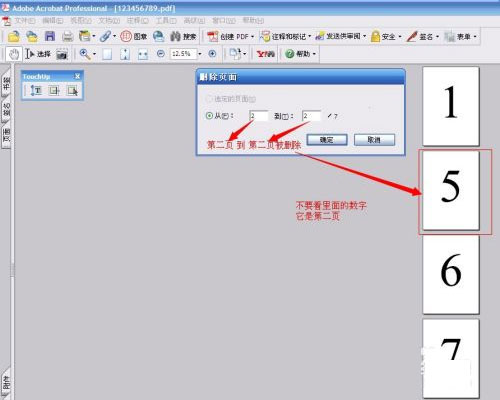Click the 注释和标记 toolbar button
500x400 pixels.
coord(283,36)
